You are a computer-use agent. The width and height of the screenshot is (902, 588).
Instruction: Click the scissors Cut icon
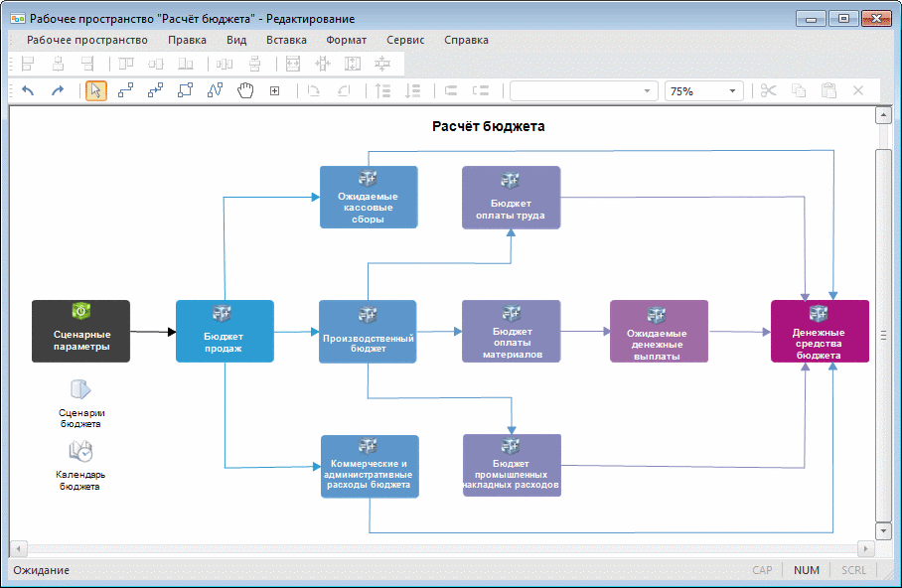point(769,91)
